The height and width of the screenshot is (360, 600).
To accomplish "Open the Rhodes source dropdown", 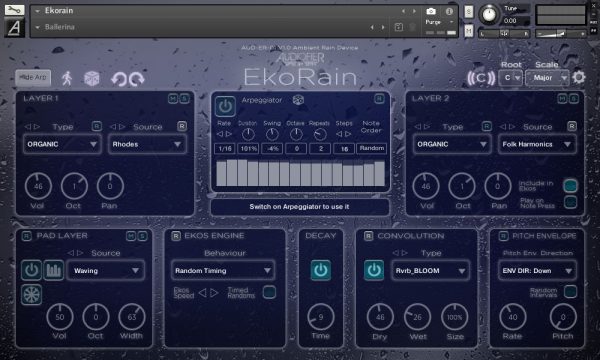I will [147, 144].
